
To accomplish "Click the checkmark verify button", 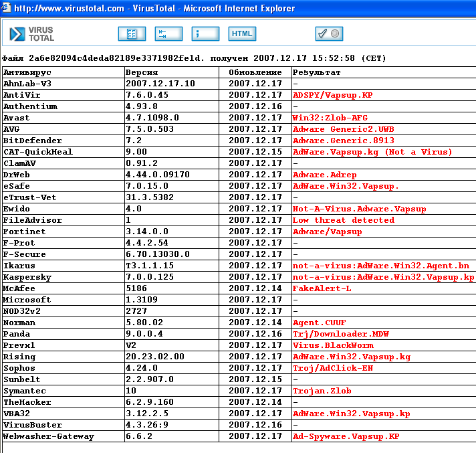I will [329, 33].
